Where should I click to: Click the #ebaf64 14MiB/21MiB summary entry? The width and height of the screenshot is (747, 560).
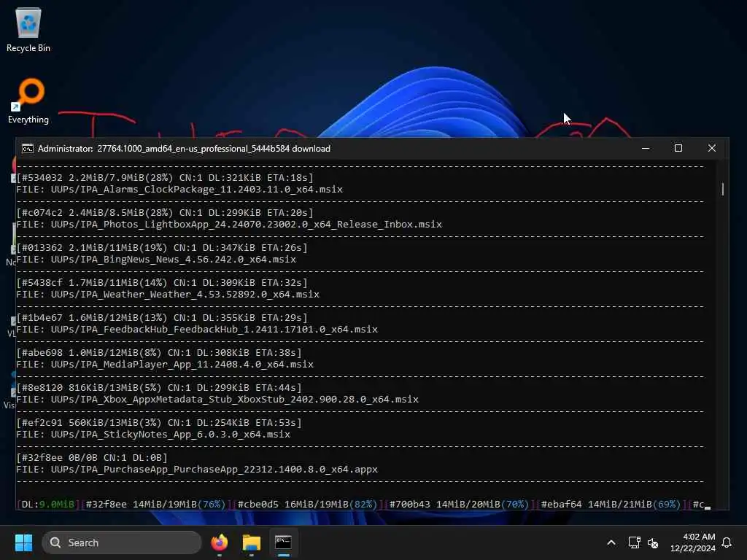tap(611, 505)
